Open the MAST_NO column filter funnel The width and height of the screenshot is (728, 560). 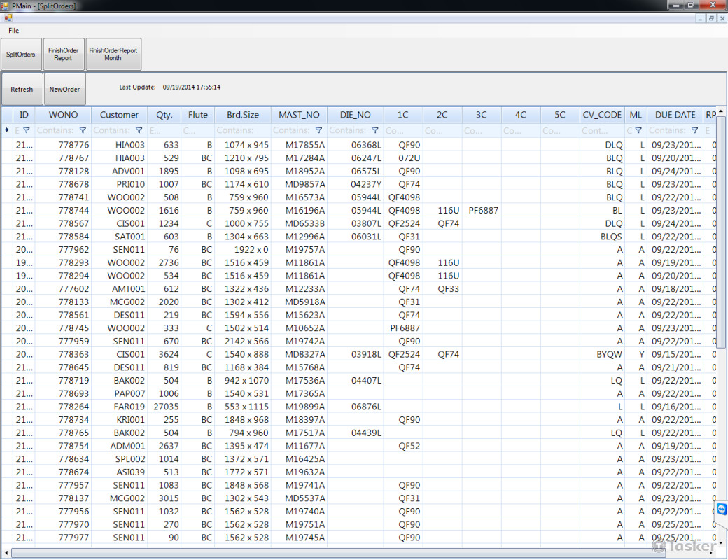318,130
